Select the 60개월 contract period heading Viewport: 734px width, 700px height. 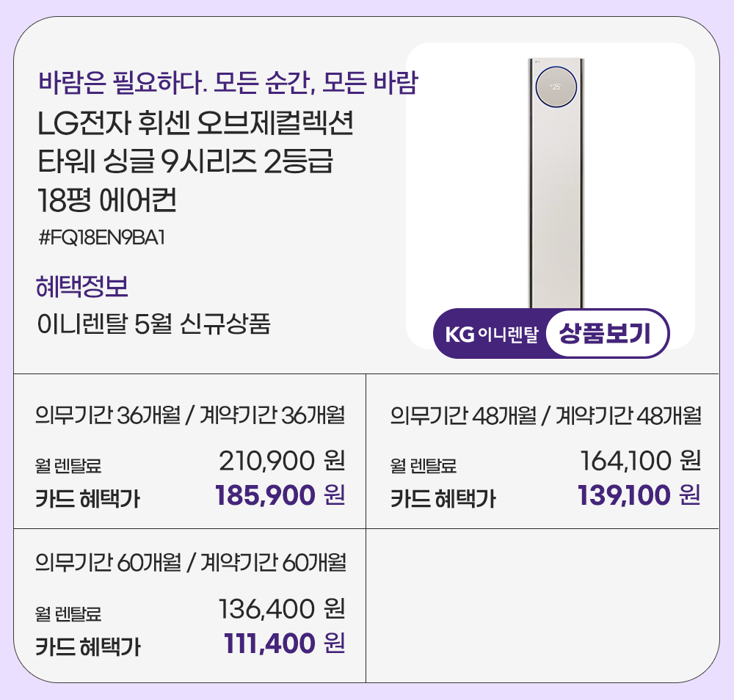click(x=190, y=563)
